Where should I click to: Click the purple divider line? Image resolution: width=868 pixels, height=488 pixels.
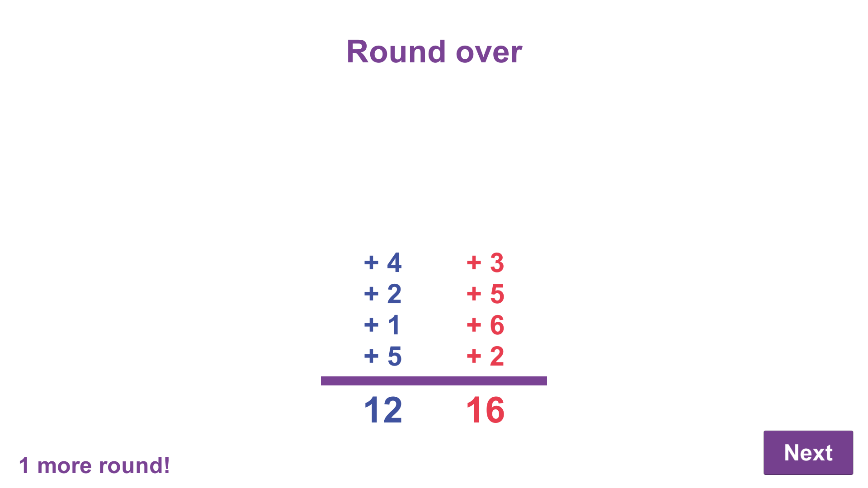[434, 380]
